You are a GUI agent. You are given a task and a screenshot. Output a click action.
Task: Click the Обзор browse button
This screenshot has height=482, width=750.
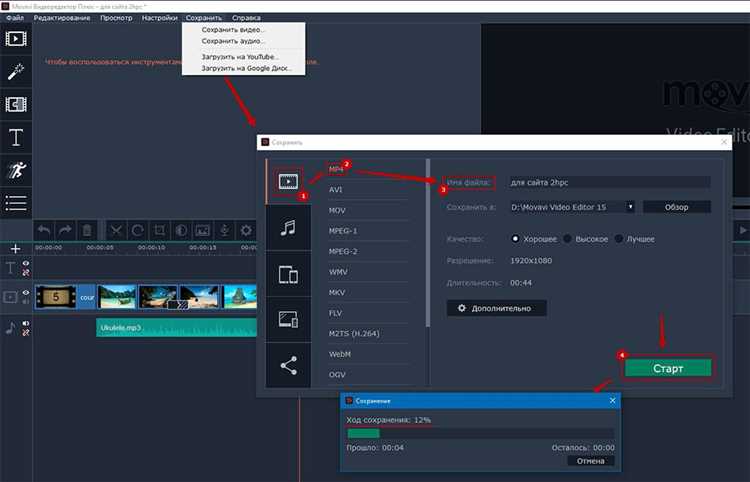click(x=676, y=207)
